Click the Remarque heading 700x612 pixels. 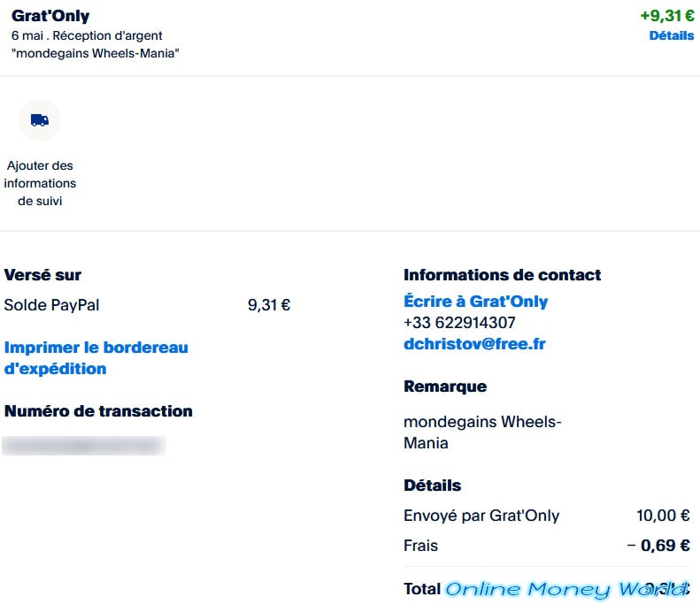445,386
